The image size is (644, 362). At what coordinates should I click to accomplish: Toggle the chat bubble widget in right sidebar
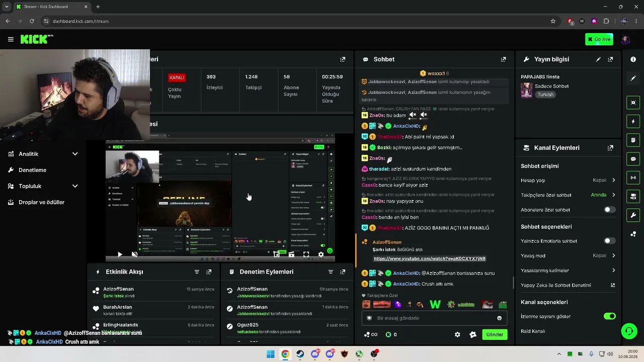[x=633, y=159]
